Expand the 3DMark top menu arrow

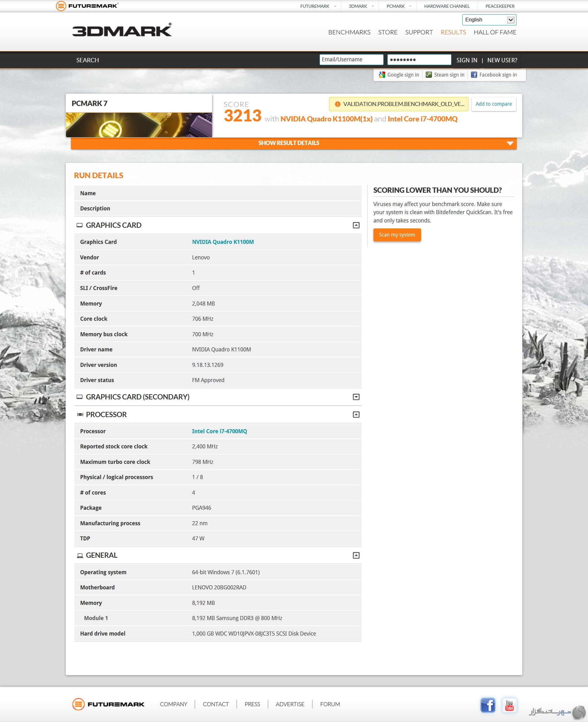[372, 6]
